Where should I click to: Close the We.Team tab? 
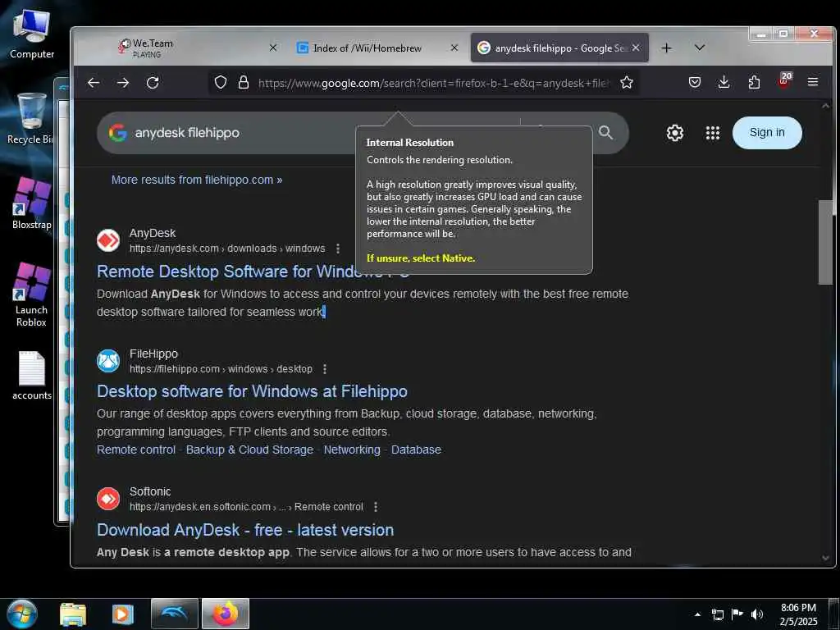(272, 48)
